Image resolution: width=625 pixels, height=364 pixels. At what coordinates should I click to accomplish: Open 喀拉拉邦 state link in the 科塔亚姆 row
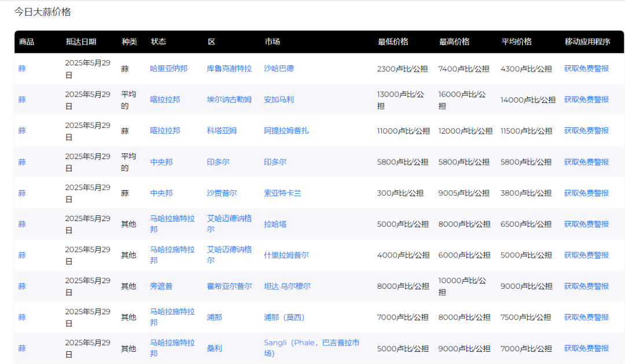click(165, 131)
